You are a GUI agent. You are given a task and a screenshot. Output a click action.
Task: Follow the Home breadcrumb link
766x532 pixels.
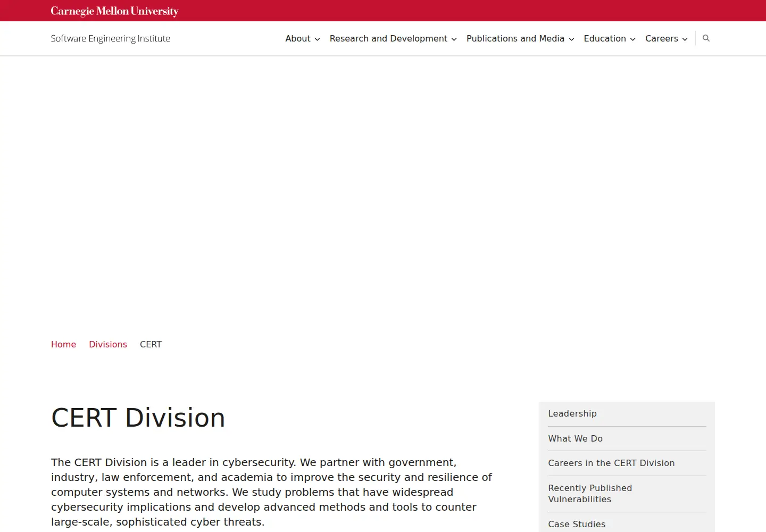tap(63, 344)
